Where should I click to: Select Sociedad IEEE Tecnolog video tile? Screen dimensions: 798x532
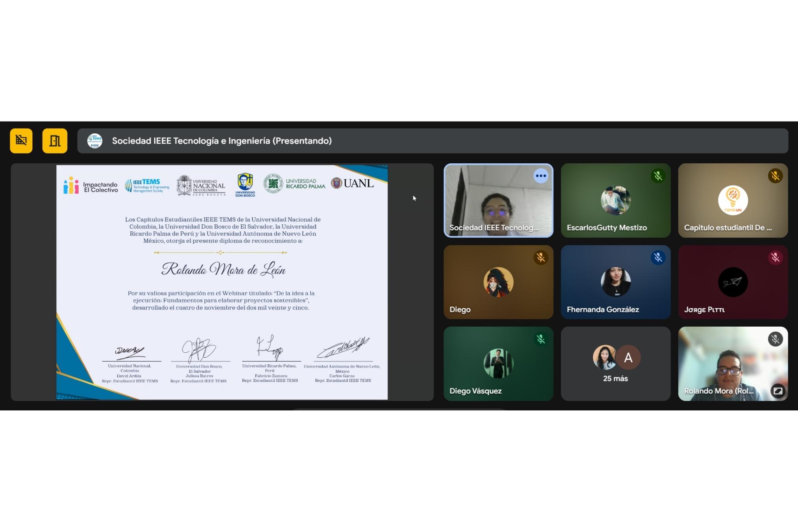point(498,200)
